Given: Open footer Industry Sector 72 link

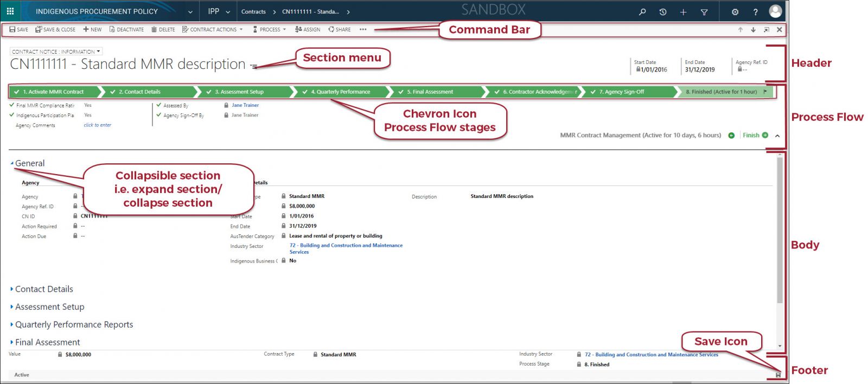Looking at the screenshot, I should click(652, 355).
